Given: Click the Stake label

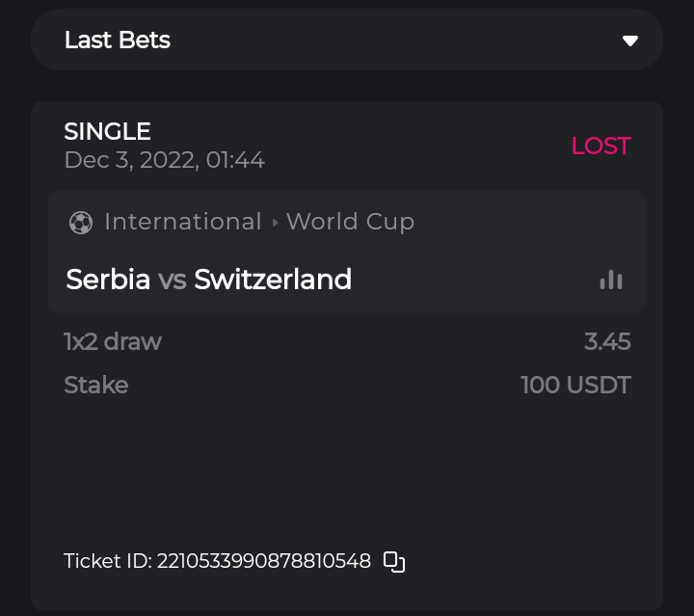Looking at the screenshot, I should pos(96,386).
